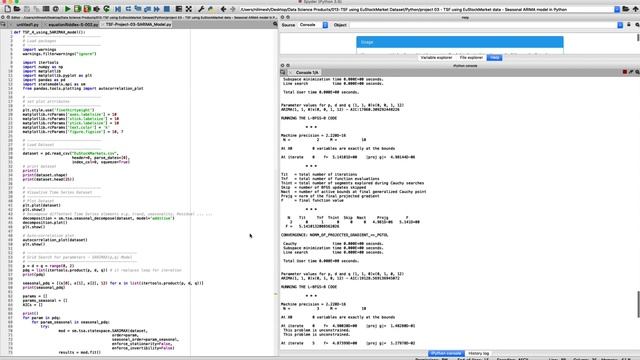Click the working directory path field
This screenshot has height=360, width=640.
[x=427, y=9]
